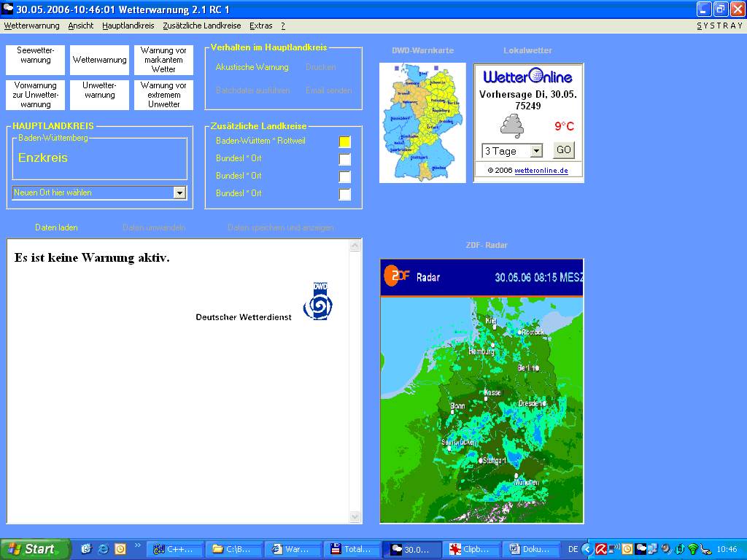
Task: Open the 'Neuen Ort hier wählen' dropdown
Action: pos(179,192)
